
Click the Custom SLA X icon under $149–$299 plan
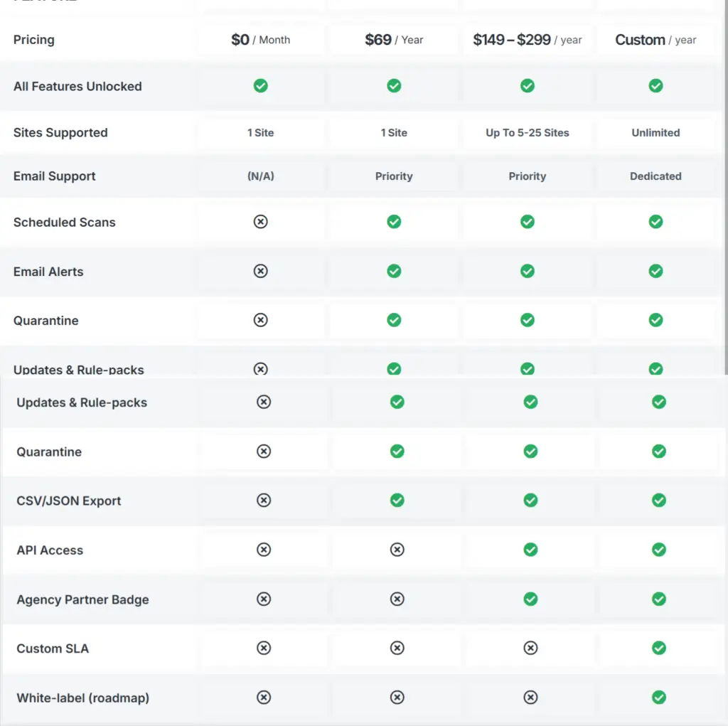(530, 648)
